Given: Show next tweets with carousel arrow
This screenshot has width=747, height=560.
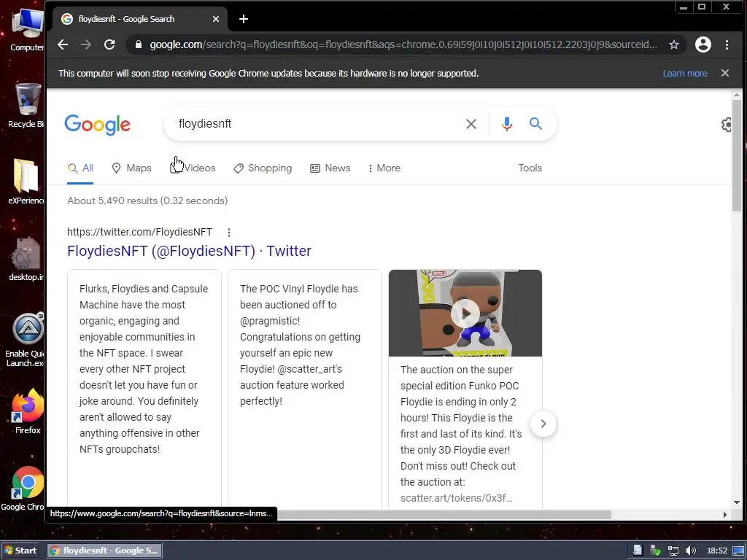Looking at the screenshot, I should point(543,424).
